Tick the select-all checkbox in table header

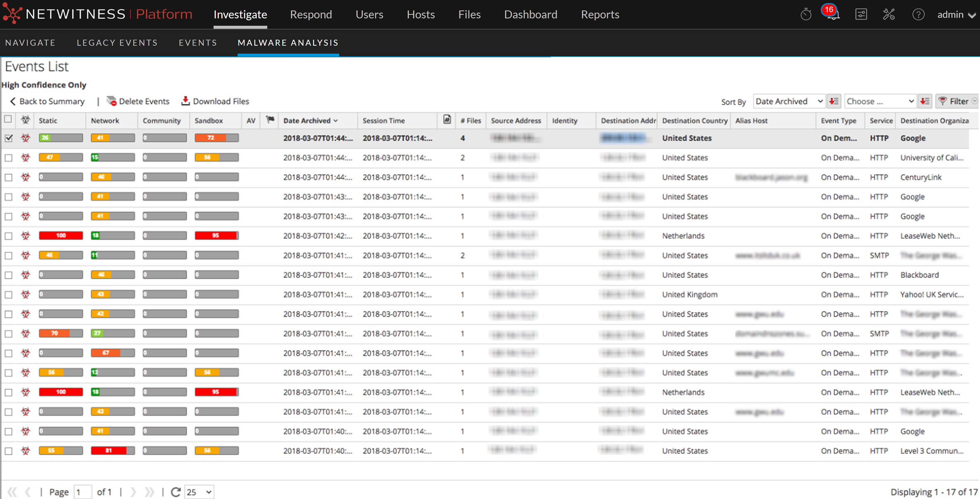point(8,119)
